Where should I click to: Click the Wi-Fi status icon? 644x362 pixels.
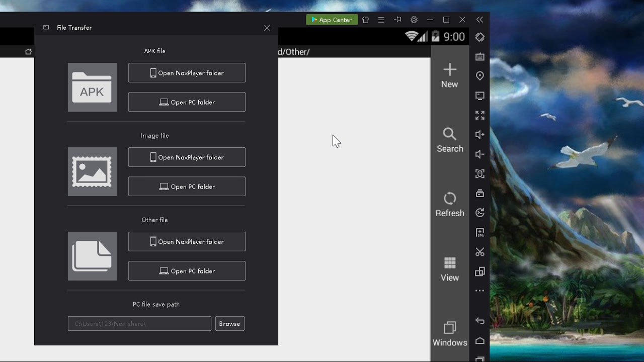click(412, 36)
